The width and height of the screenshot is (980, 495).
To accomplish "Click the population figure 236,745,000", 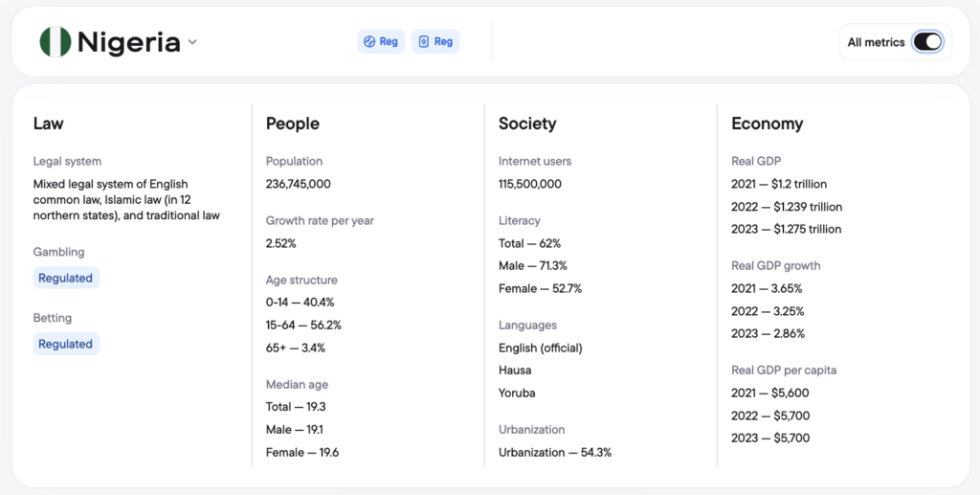I will (299, 184).
